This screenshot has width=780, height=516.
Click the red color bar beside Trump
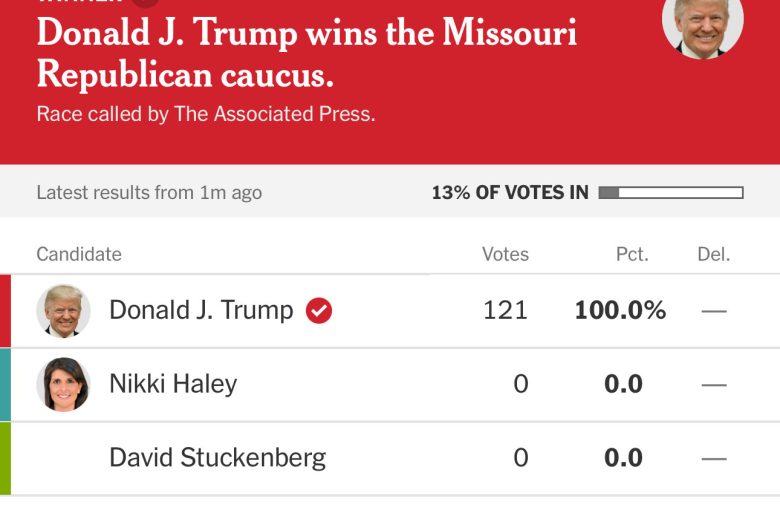click(5, 311)
